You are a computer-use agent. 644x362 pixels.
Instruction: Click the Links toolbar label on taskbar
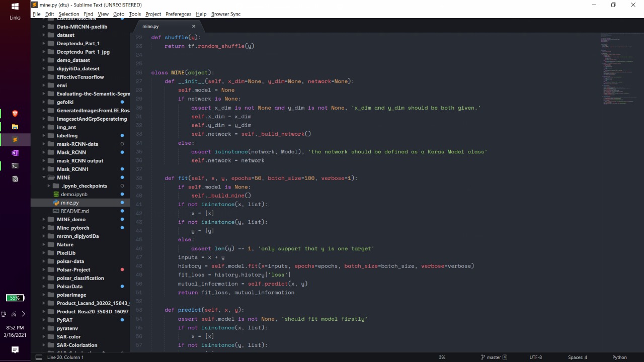tap(15, 18)
